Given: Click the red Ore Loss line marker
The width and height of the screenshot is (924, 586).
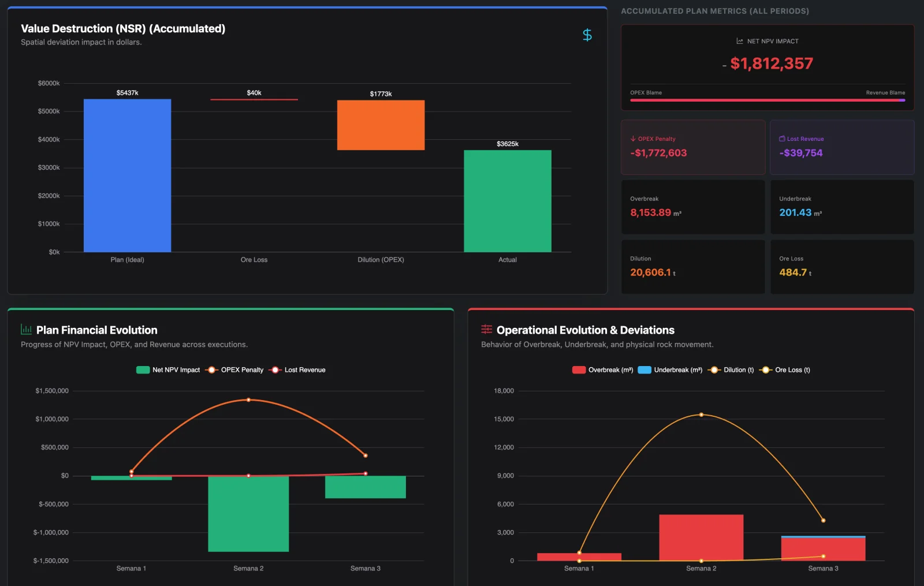Looking at the screenshot, I should pos(254,99).
